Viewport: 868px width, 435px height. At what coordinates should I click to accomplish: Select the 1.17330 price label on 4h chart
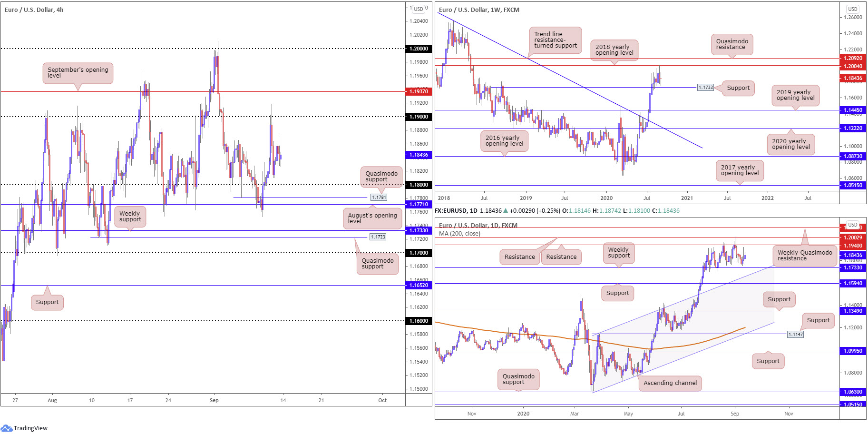coord(419,230)
